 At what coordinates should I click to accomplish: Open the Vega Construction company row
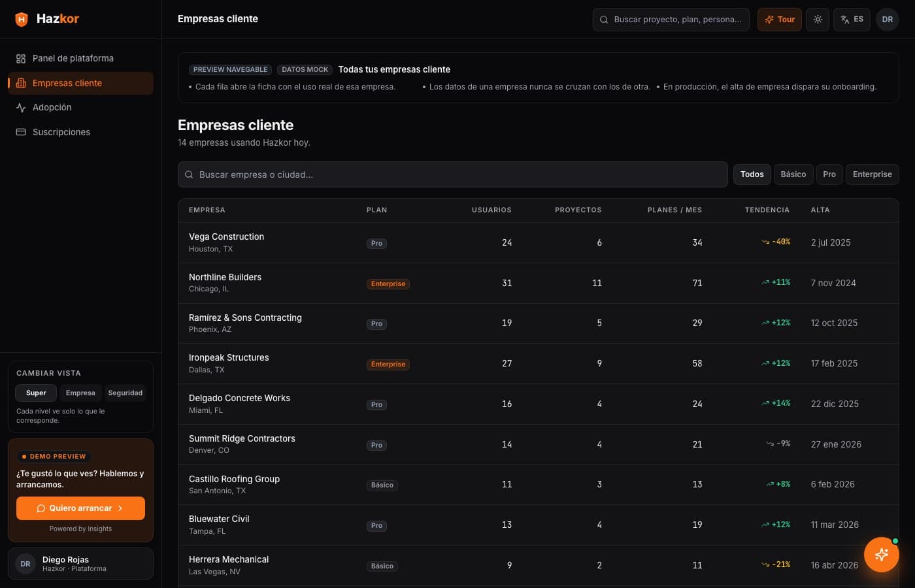[x=538, y=243]
